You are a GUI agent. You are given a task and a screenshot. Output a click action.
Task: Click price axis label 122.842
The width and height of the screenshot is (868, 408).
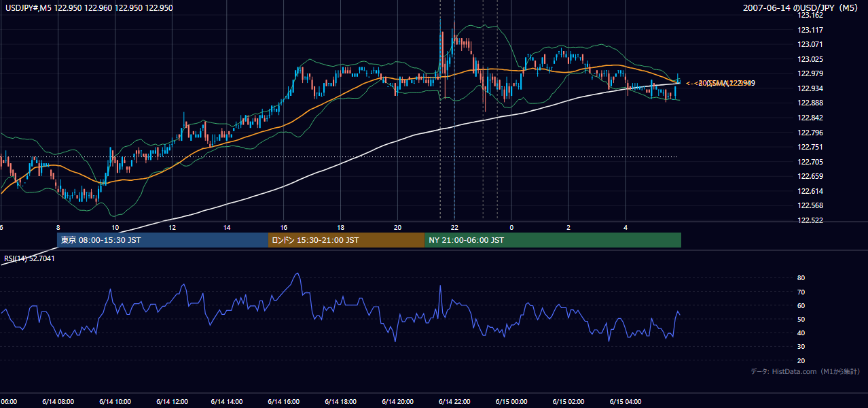coord(810,118)
